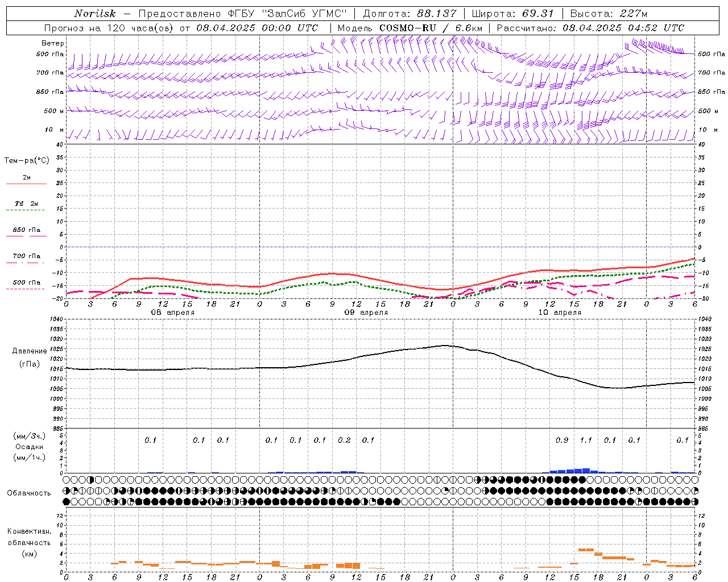Click the "Высота: 227м" header value
Viewport: 728px width, 582px height.
pos(609,14)
